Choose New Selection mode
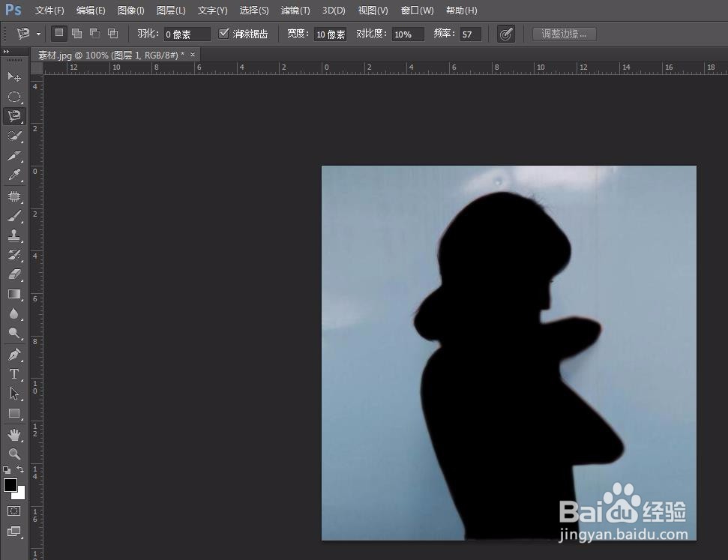Screen dimensions: 728x560 tap(59, 34)
